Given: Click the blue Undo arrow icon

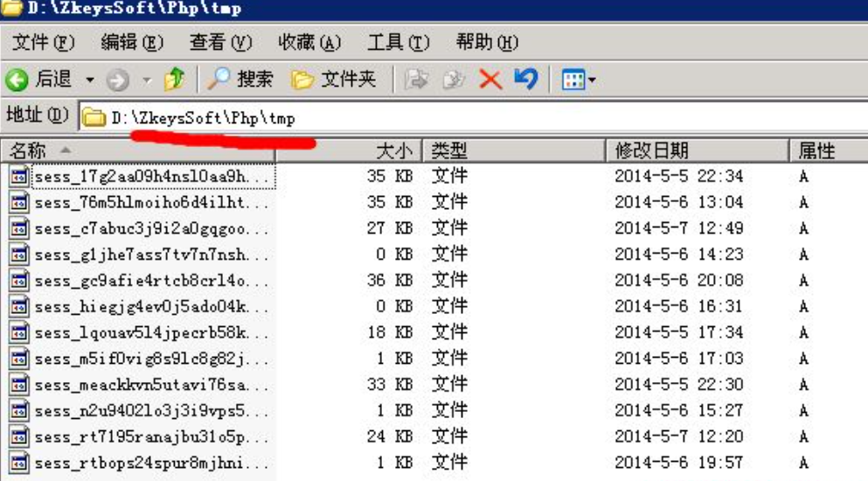Looking at the screenshot, I should click(525, 80).
